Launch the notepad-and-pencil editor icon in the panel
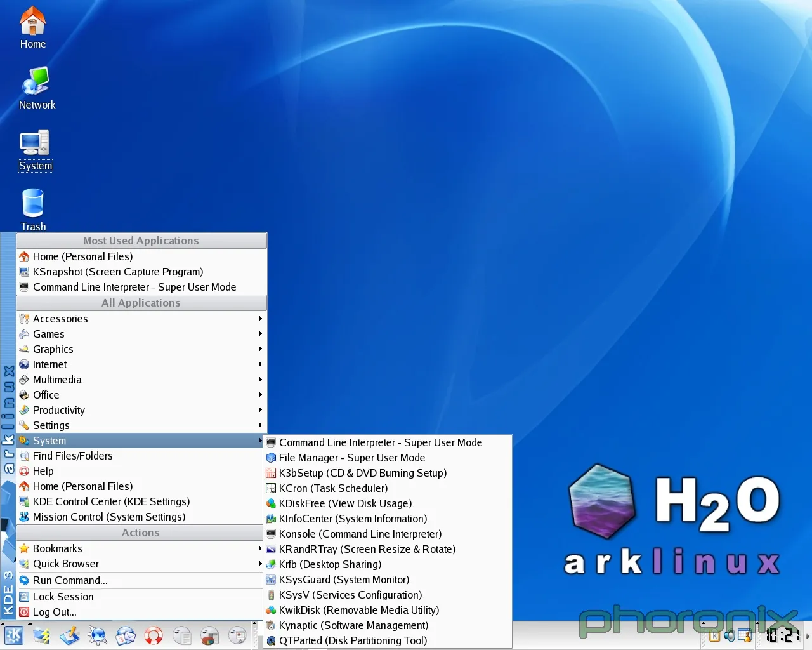Screen dimensions: 812x650 70,635
